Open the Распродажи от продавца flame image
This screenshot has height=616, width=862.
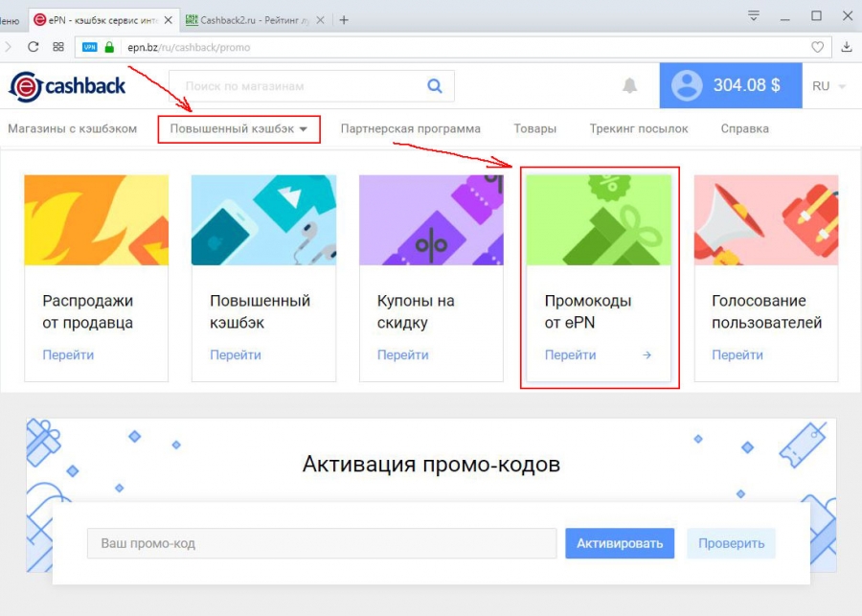coord(96,220)
